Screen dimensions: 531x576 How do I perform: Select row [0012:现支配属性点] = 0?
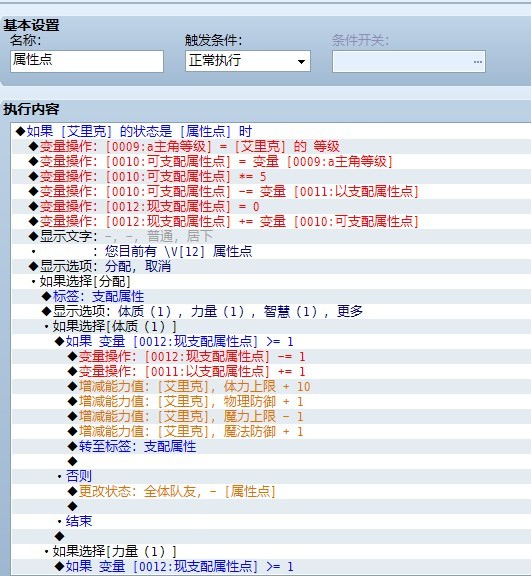pyautogui.click(x=271, y=206)
